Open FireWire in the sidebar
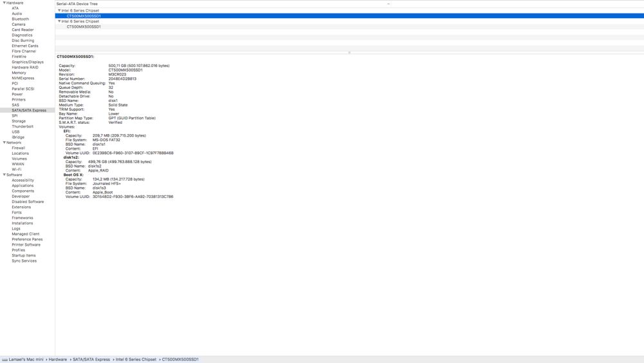Screen dimensions: 644x363 click(x=19, y=56)
